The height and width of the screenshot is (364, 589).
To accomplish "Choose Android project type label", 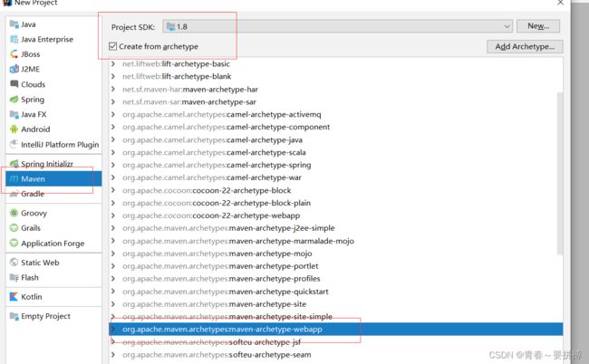I will (x=35, y=129).
